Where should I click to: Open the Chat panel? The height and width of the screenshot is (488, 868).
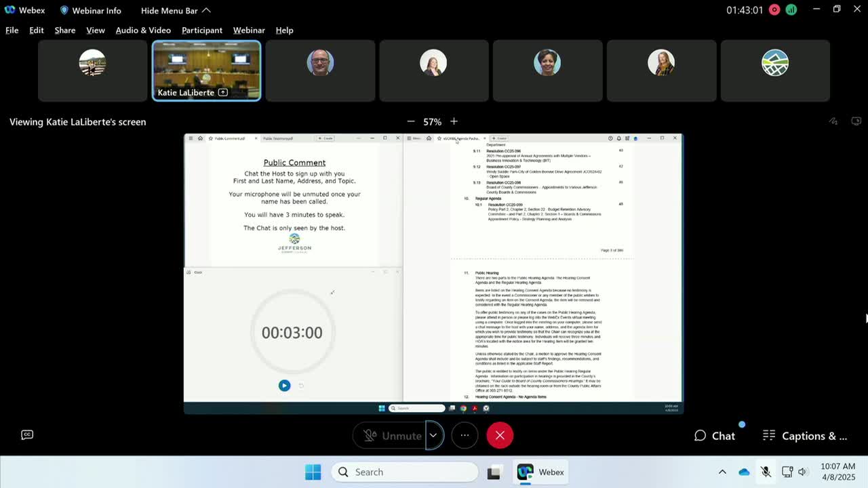(x=715, y=436)
